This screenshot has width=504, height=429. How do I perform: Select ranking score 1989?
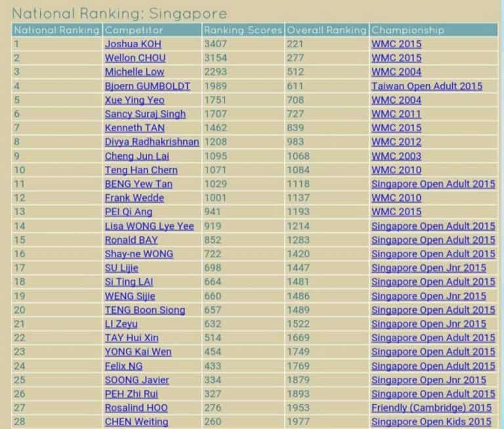pos(215,86)
